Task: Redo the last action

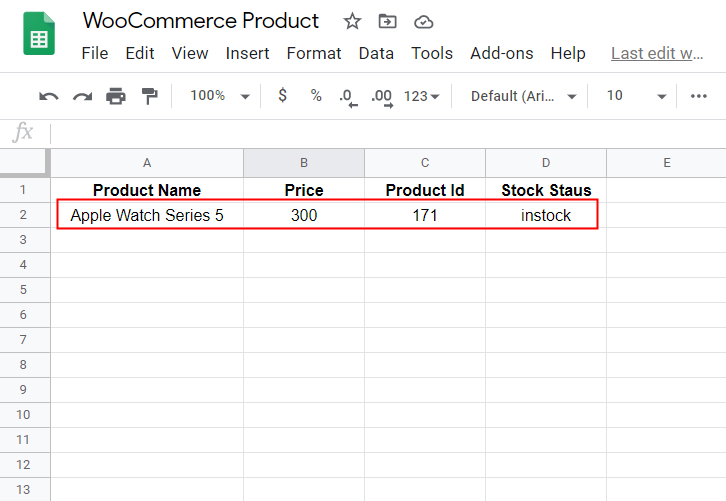Action: click(82, 96)
